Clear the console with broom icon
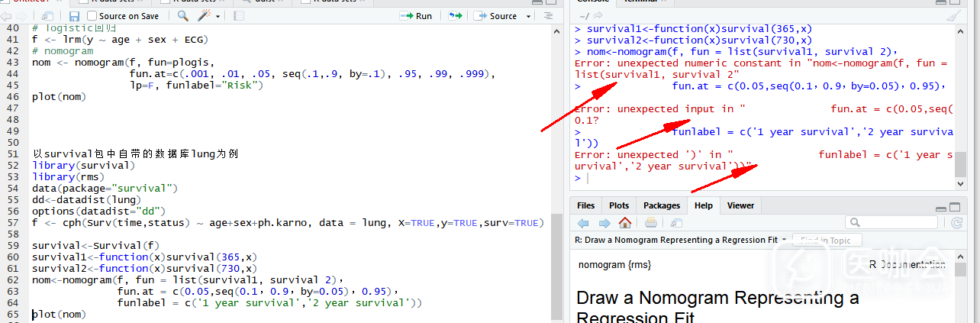 pos(953,16)
